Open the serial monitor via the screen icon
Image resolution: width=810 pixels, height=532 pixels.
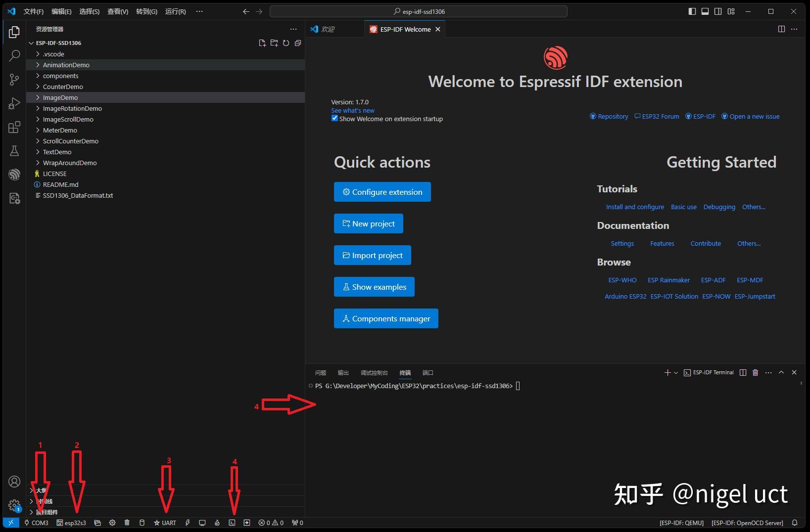click(x=202, y=523)
